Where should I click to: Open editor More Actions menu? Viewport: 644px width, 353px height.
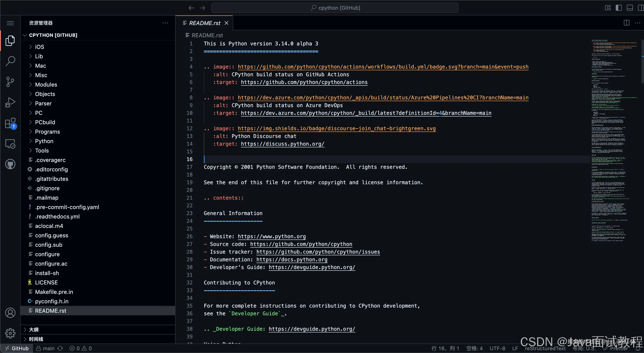point(638,23)
